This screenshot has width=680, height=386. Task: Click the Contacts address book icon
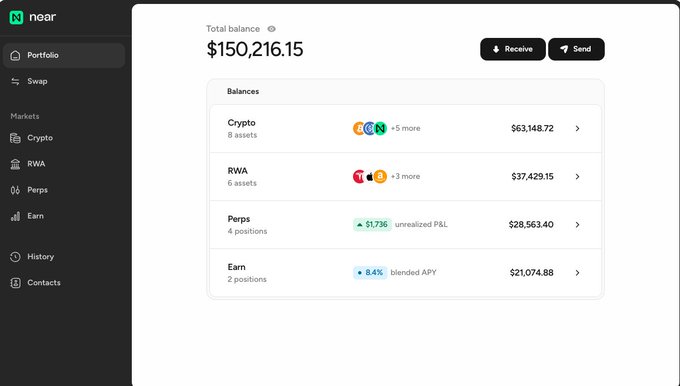tap(15, 283)
